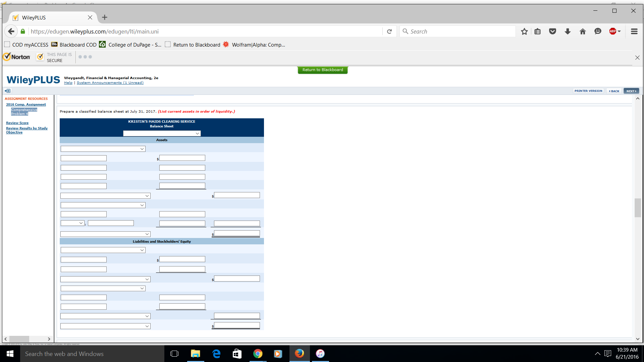Open the 2016 Comp. Assignment link
The image size is (644, 362).
coord(26,105)
